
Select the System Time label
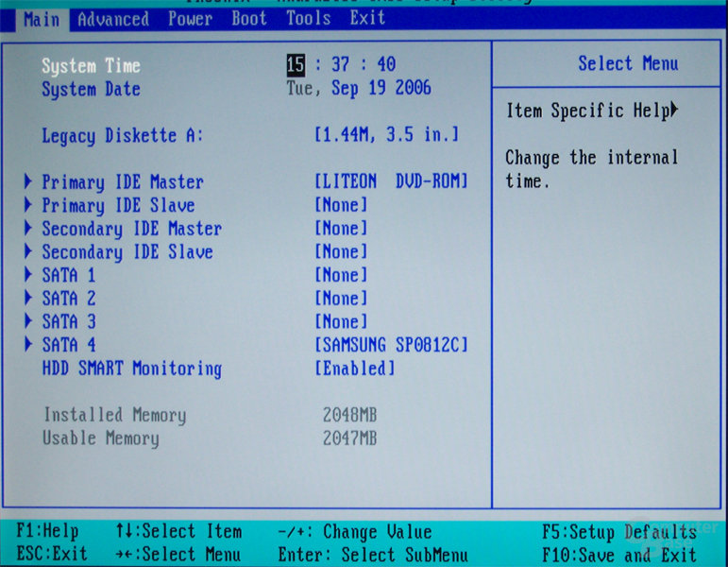(91, 66)
